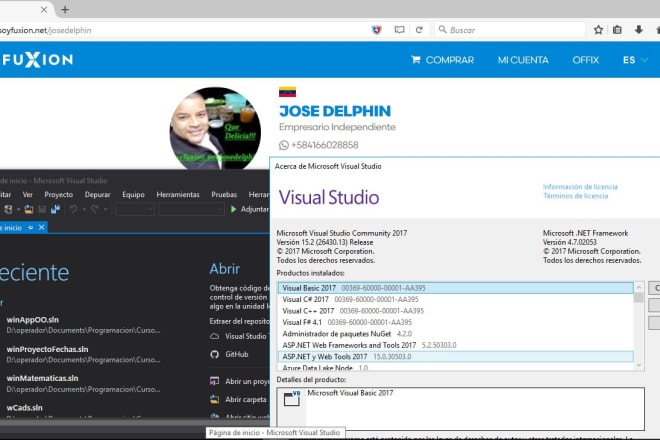Open recent solution wCads.sln
Image resolution: width=660 pixels, height=440 pixels.
(24, 408)
